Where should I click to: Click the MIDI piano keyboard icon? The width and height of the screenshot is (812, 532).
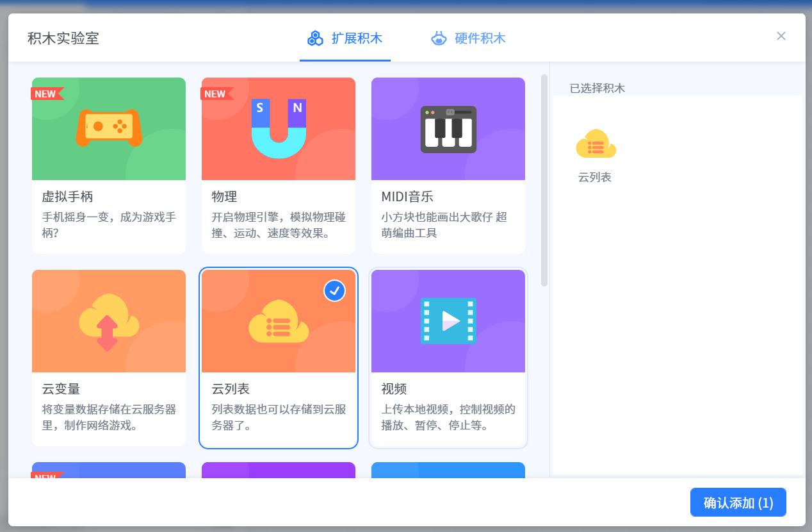pos(448,129)
